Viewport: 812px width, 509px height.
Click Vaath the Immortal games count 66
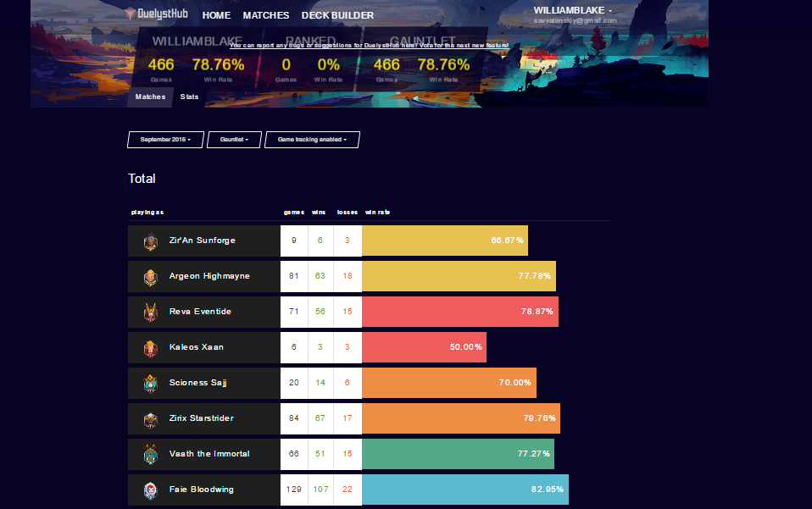coord(294,454)
